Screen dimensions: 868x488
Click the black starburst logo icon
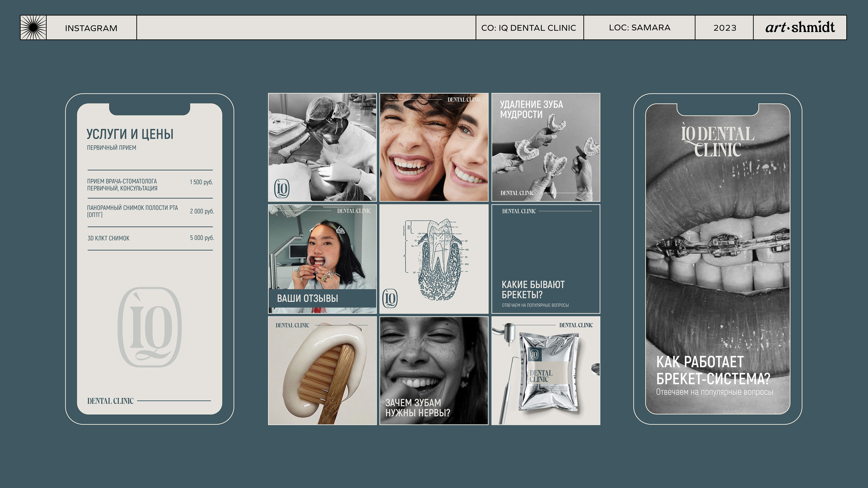(x=33, y=28)
